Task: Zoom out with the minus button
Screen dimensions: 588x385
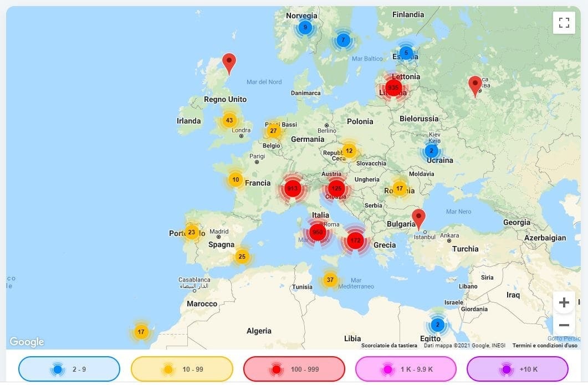Action: click(564, 325)
